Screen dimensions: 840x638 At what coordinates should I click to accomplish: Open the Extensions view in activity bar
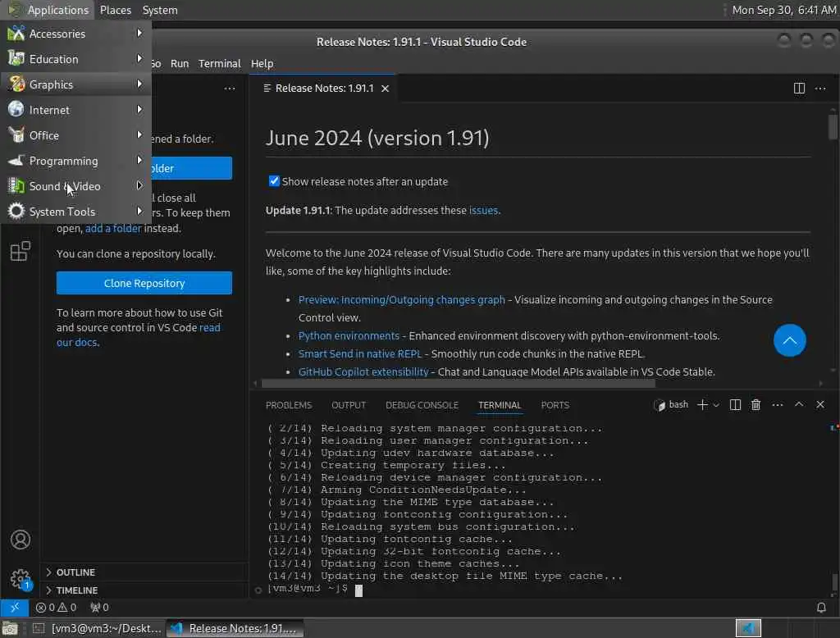pos(21,251)
